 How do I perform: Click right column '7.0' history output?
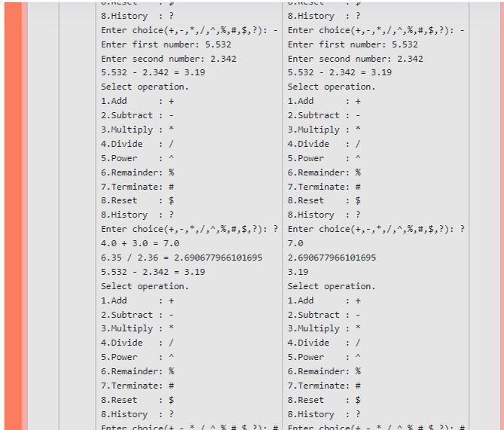click(x=295, y=243)
